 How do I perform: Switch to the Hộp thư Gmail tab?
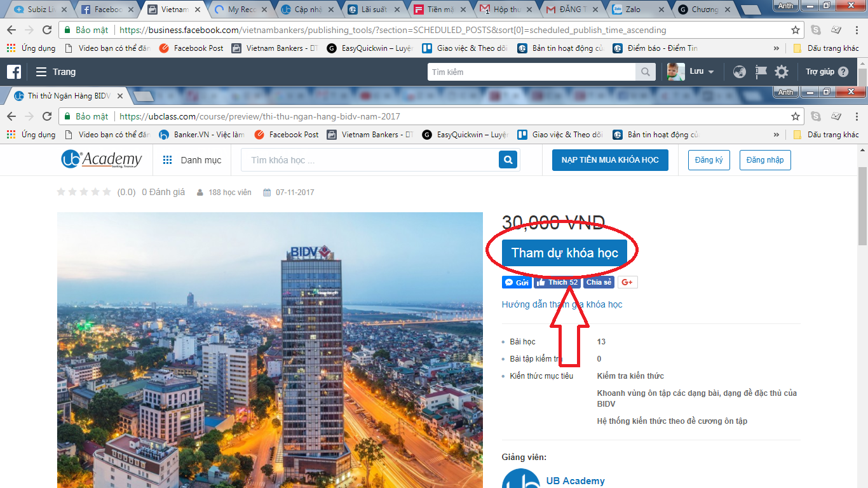(x=508, y=10)
